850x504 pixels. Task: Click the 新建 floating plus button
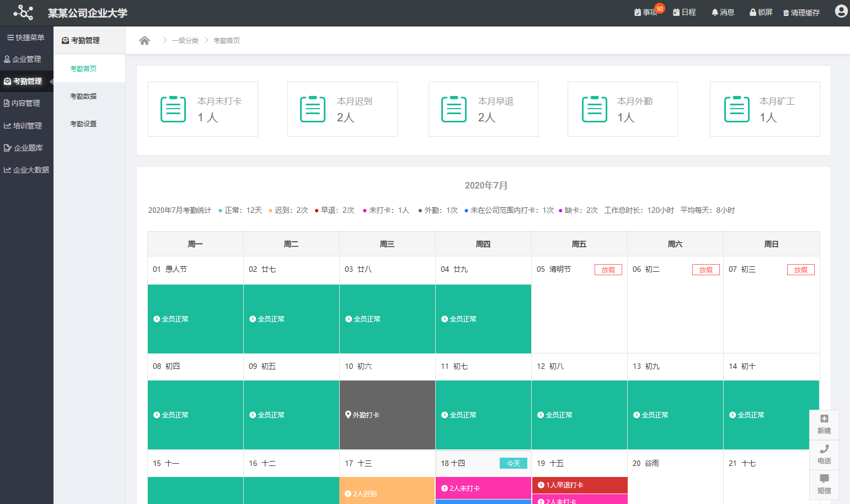tap(824, 425)
